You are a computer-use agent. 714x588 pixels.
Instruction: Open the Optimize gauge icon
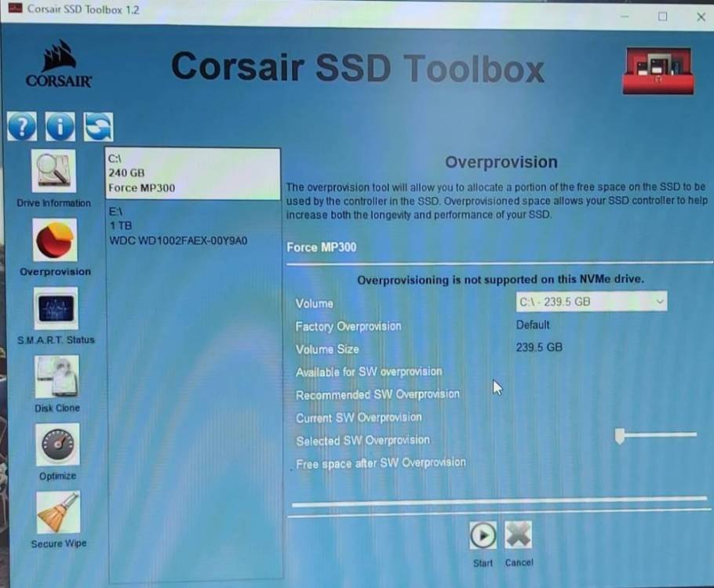(57, 445)
